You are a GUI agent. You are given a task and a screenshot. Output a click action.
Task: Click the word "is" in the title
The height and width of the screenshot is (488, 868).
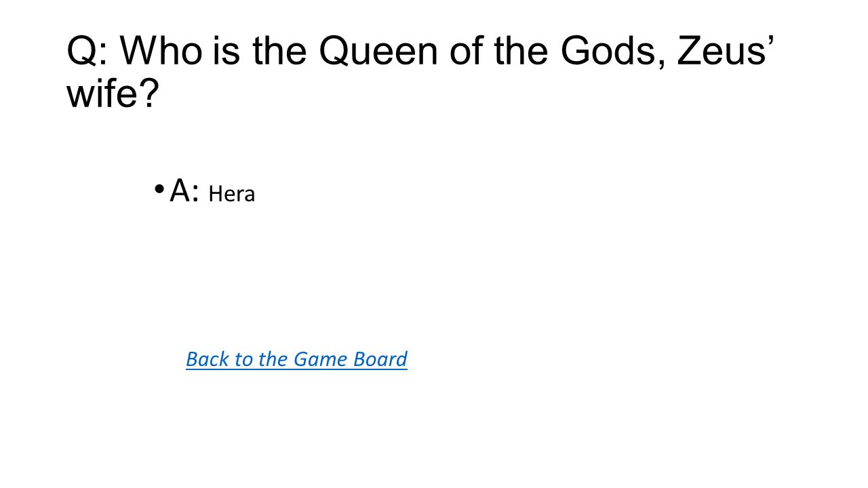229,52
